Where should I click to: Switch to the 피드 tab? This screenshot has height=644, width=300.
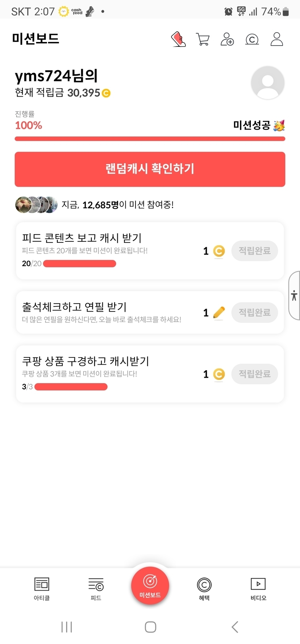(x=96, y=588)
